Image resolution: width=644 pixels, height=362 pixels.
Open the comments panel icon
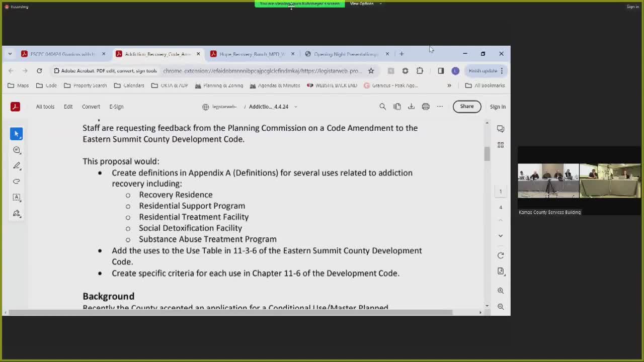pos(501,129)
